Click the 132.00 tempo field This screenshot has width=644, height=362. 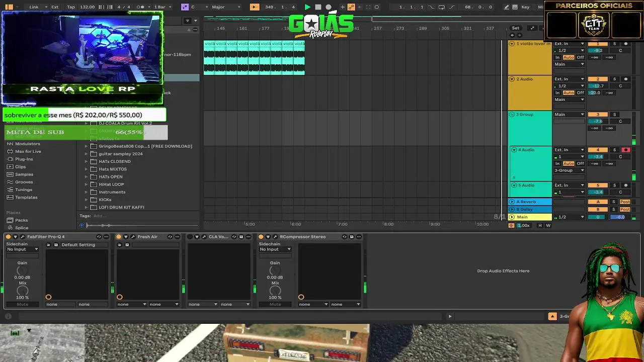pyautogui.click(x=87, y=7)
